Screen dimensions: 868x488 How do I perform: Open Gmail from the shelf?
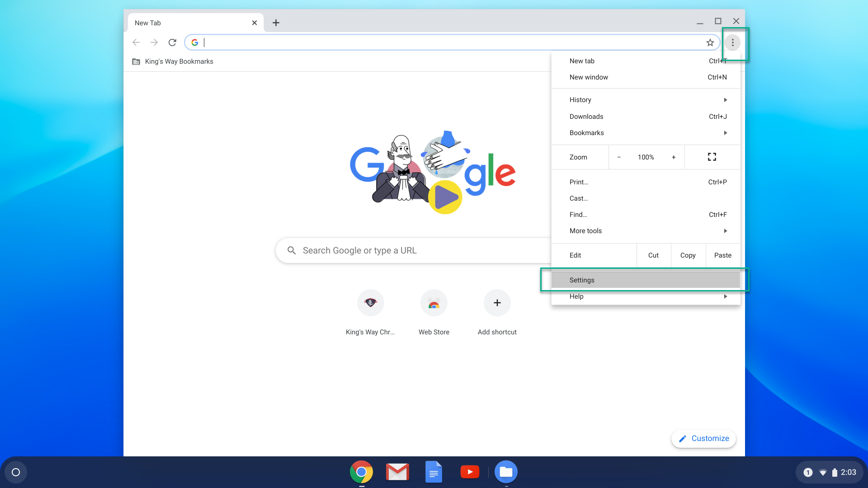(x=397, y=472)
